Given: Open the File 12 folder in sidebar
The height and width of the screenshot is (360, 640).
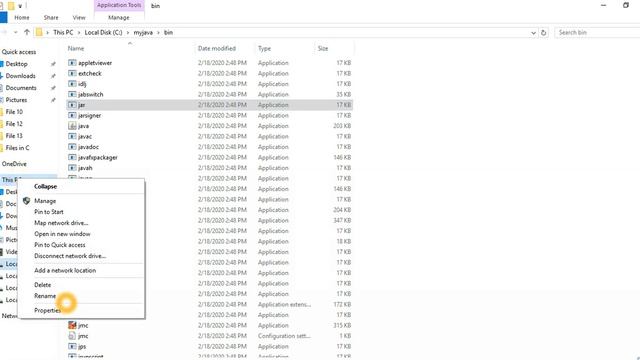Looking at the screenshot, I should pyautogui.click(x=14, y=124).
